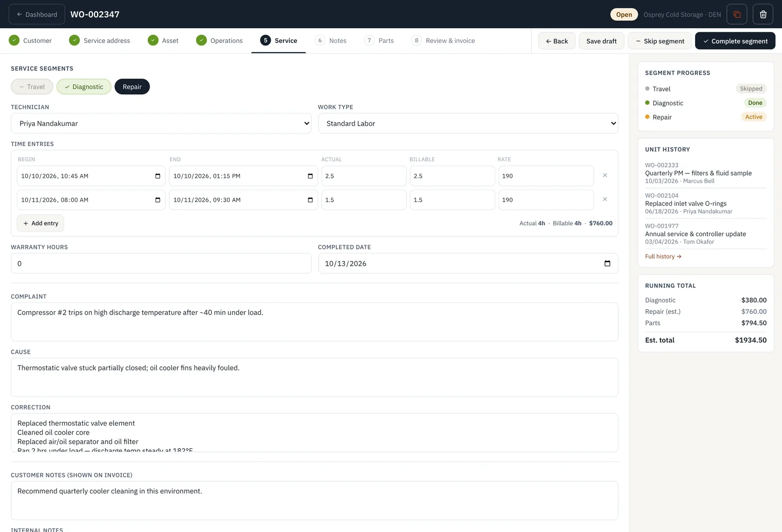Image resolution: width=782 pixels, height=532 pixels.
Task: Click the Open status badge
Action: pyautogui.click(x=624, y=14)
